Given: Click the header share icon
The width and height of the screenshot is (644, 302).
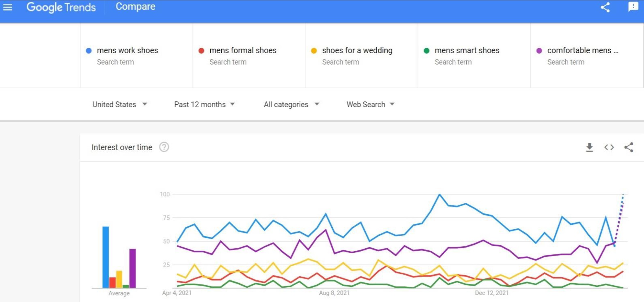Looking at the screenshot, I should coord(605,7).
